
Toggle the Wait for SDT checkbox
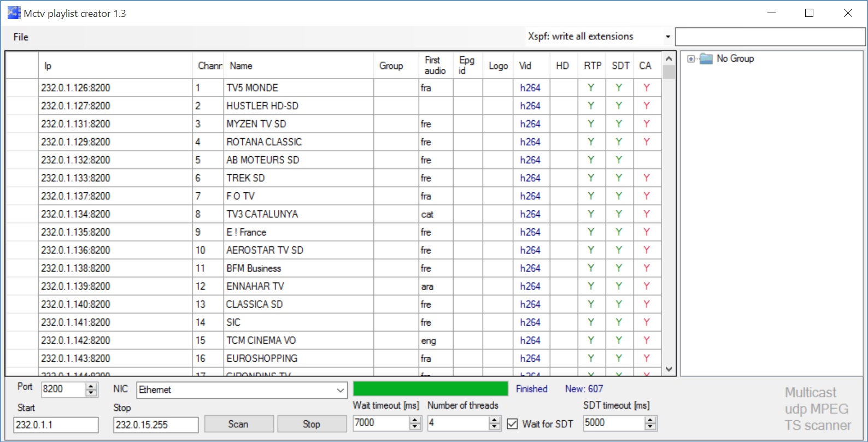pyautogui.click(x=512, y=424)
